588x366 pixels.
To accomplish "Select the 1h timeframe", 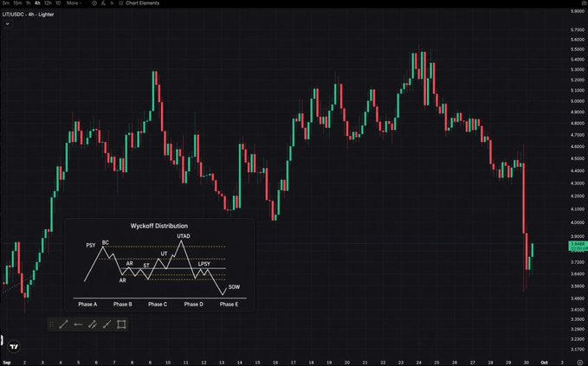I will point(28,3).
